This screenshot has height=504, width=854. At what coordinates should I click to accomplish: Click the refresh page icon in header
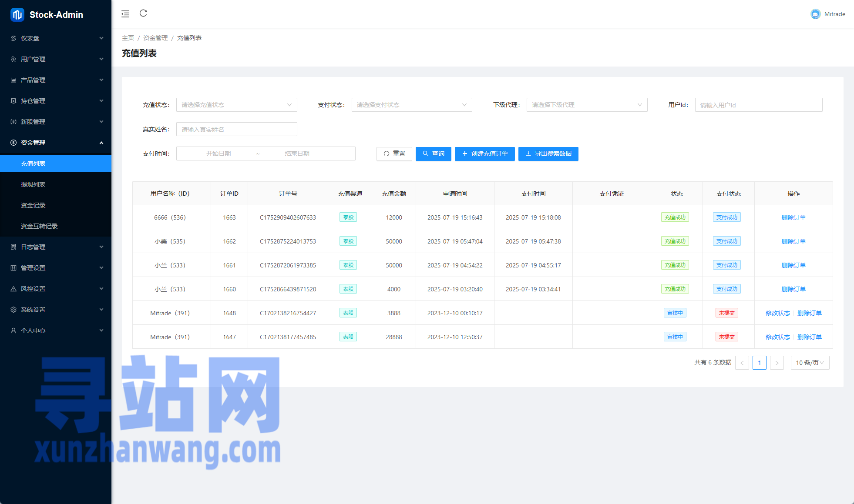[143, 13]
